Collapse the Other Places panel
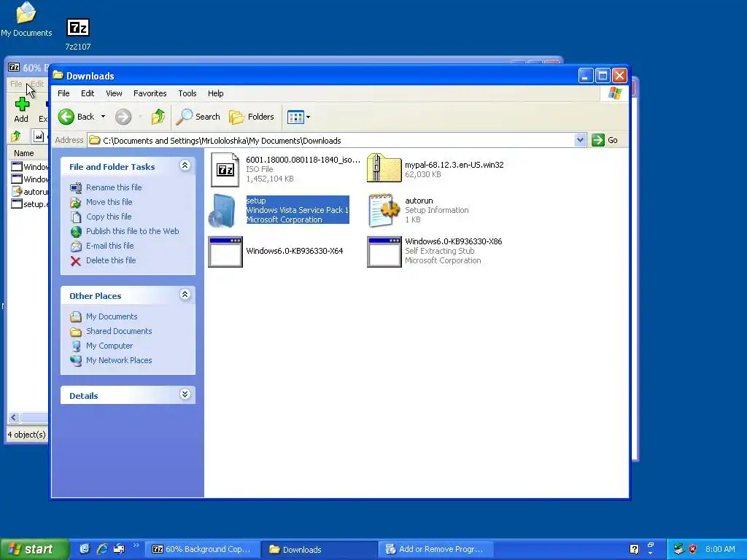Image resolution: width=747 pixels, height=560 pixels. click(185, 295)
